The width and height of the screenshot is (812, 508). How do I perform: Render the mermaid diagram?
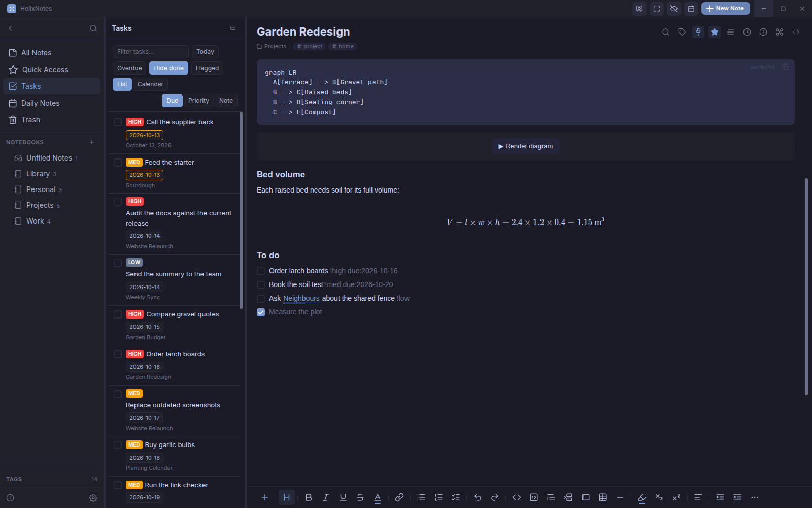pos(526,146)
